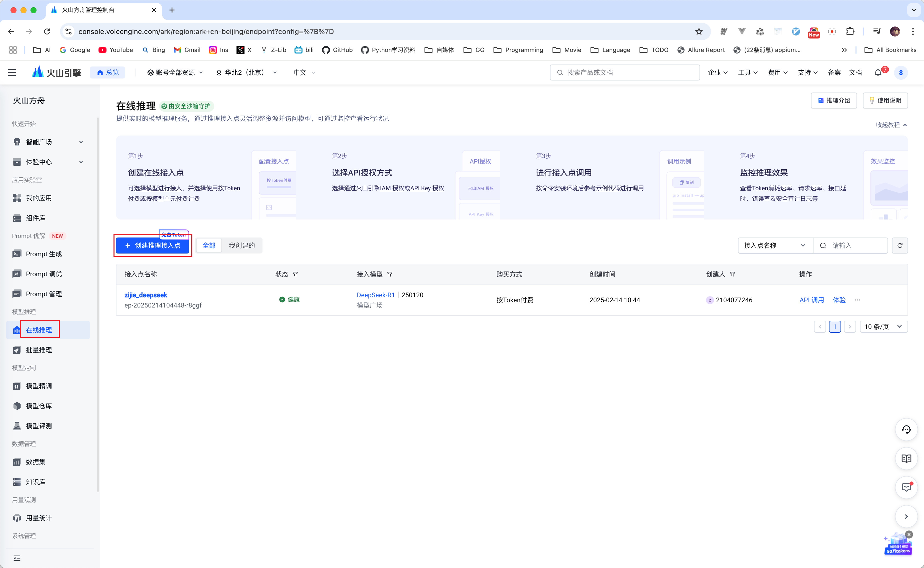Collapse the floating panel with the right-arrow button
The width and height of the screenshot is (924, 568).
coord(906,516)
